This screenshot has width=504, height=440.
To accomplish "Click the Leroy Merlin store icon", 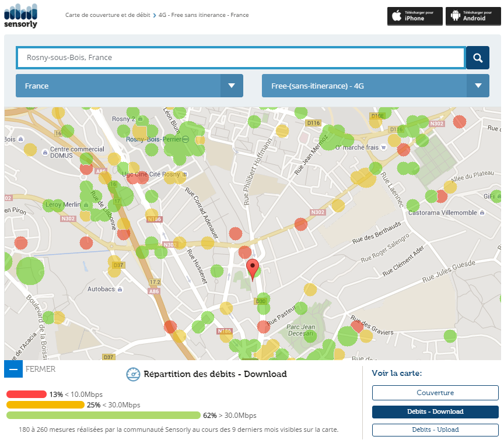I will point(86,205).
